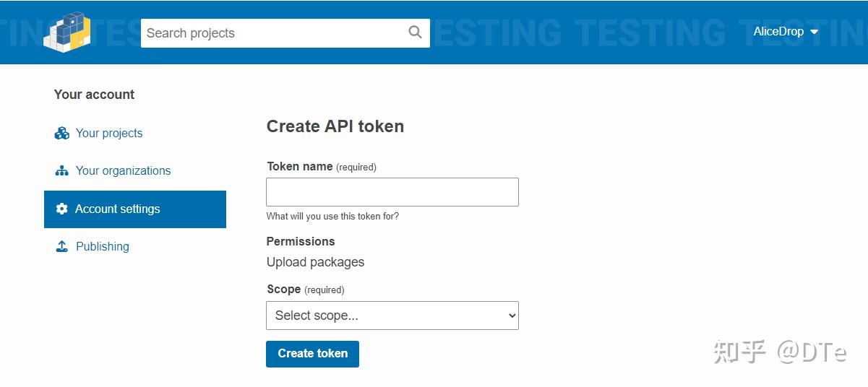Click the Token name field label
Screen dimensions: 868x387
tap(299, 166)
